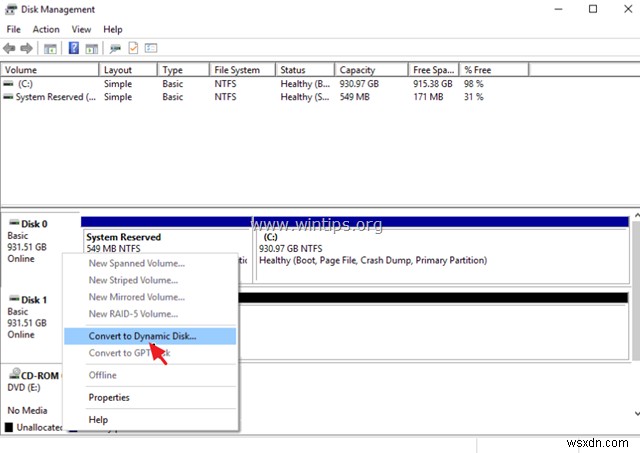Click the Disk Management title bar icon
The image size is (640, 453).
[x=11, y=9]
